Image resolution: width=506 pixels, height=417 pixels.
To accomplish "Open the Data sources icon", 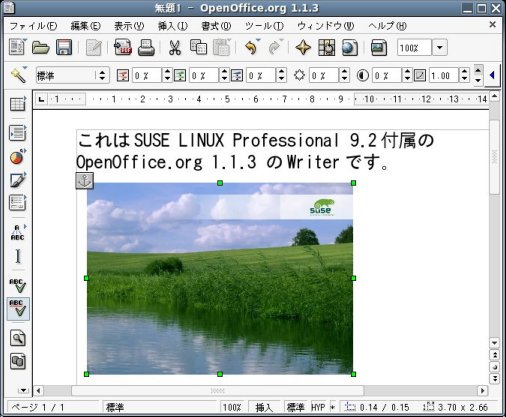I will point(18,361).
